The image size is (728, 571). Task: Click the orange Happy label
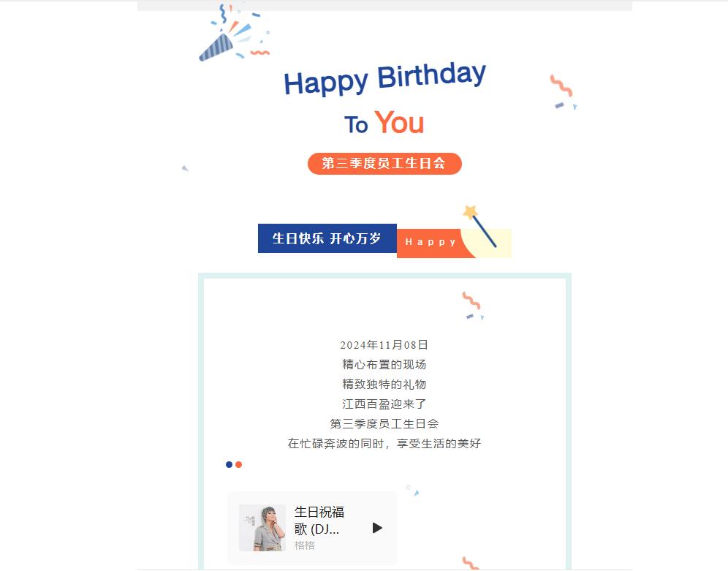tap(431, 242)
